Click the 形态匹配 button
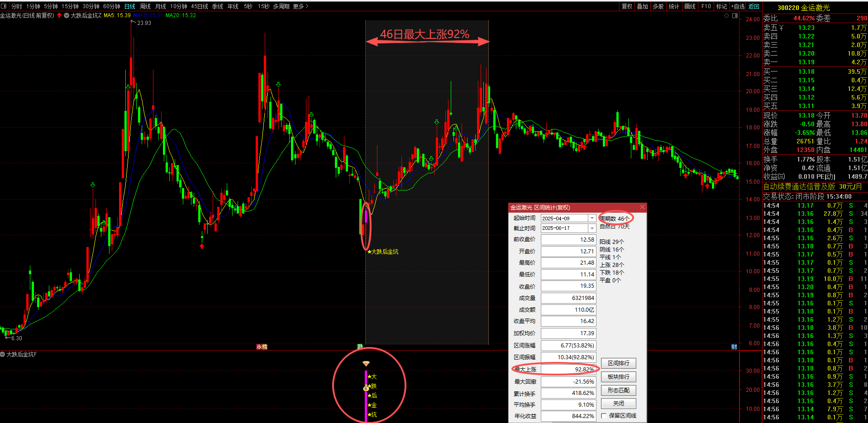Screen dimensions: 868x423 (x=619, y=390)
